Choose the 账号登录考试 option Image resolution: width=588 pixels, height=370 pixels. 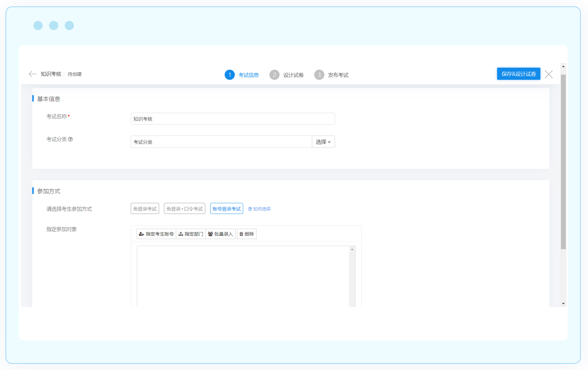click(x=226, y=209)
